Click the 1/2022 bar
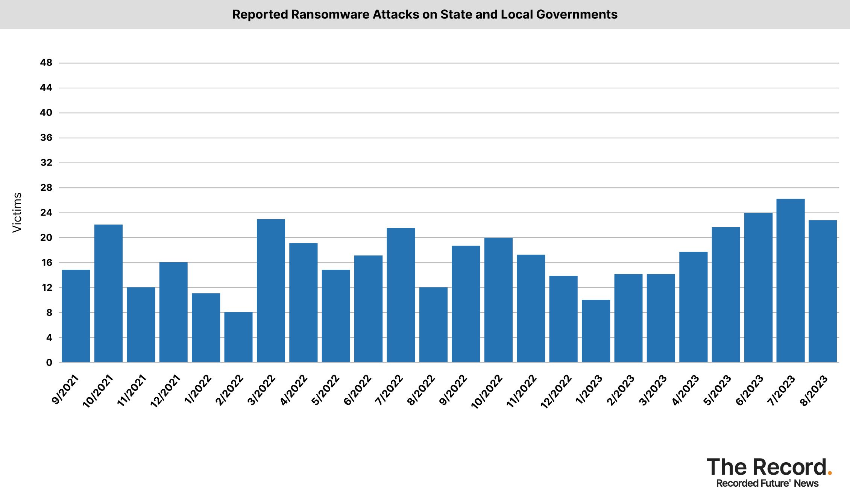Image resolution: width=850 pixels, height=504 pixels. click(206, 328)
